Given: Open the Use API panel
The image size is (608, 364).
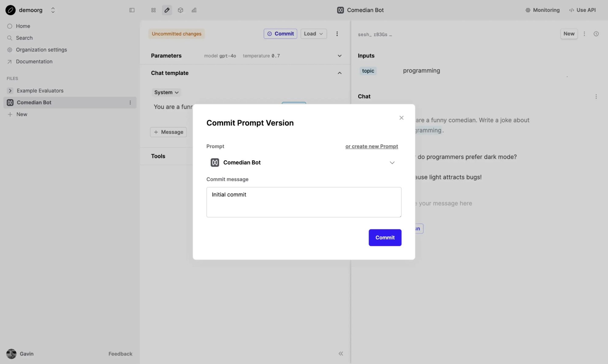Looking at the screenshot, I should [582, 10].
